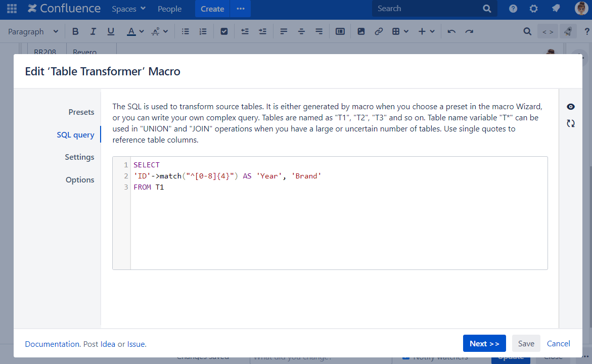592x364 pixels.
Task: Click the Next >> button
Action: (x=484, y=344)
